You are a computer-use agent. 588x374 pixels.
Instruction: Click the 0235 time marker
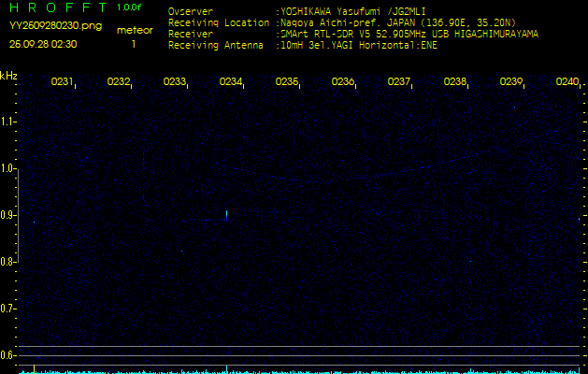(287, 81)
